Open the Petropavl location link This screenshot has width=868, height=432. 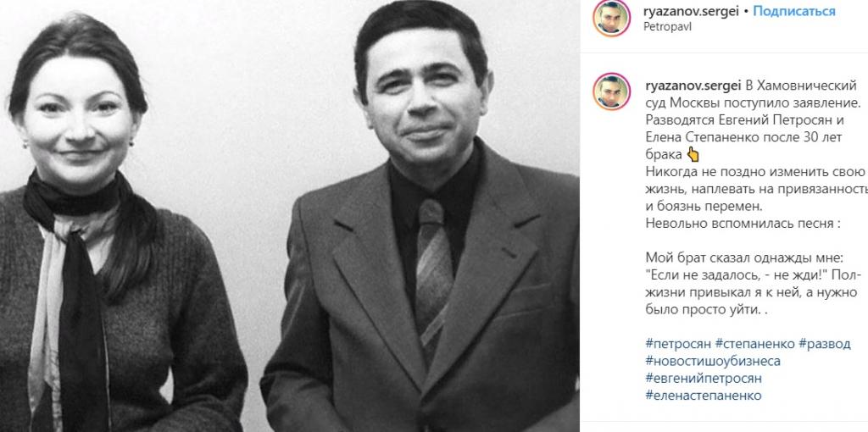pos(668,26)
